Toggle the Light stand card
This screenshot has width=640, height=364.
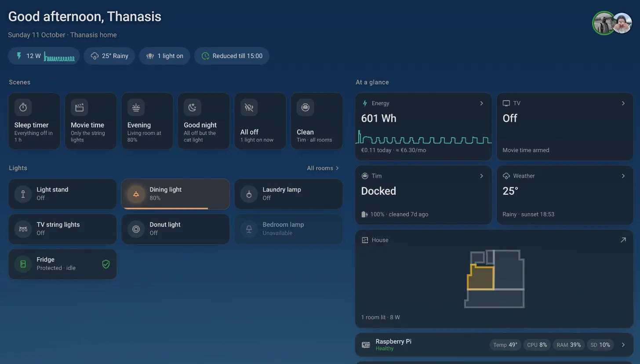click(x=62, y=194)
